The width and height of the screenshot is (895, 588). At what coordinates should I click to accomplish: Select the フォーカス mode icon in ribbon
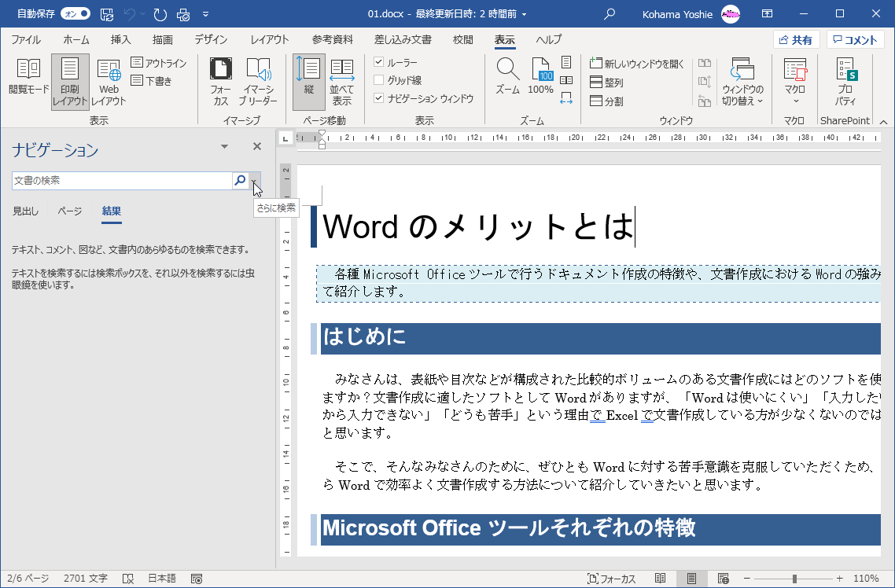point(220,81)
